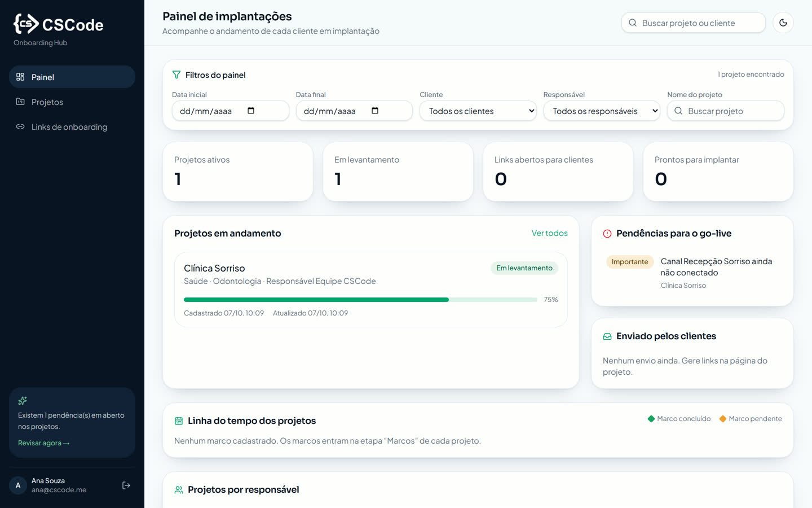The image size is (812, 508).
Task: Click the Data inicial date input
Action: [x=231, y=111]
